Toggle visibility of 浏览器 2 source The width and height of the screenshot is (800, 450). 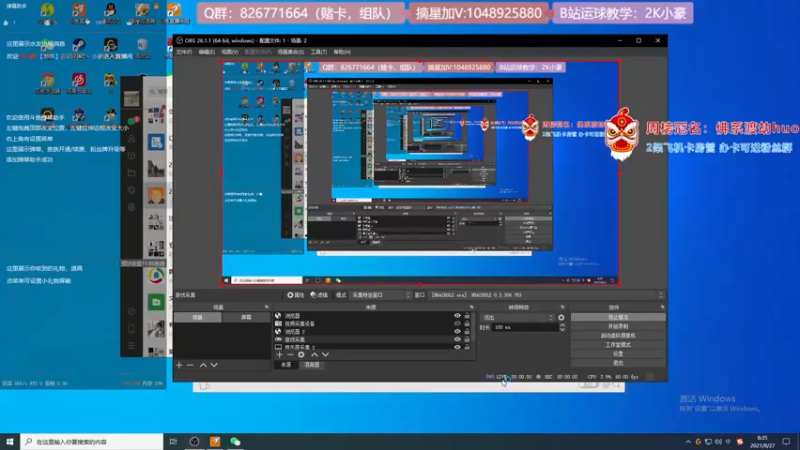(x=457, y=332)
